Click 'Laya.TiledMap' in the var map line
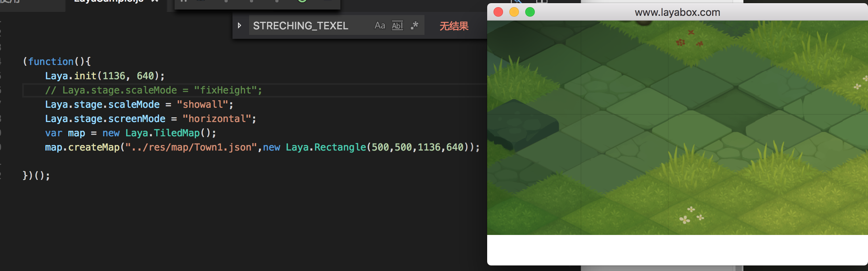This screenshot has width=868, height=271. point(162,133)
